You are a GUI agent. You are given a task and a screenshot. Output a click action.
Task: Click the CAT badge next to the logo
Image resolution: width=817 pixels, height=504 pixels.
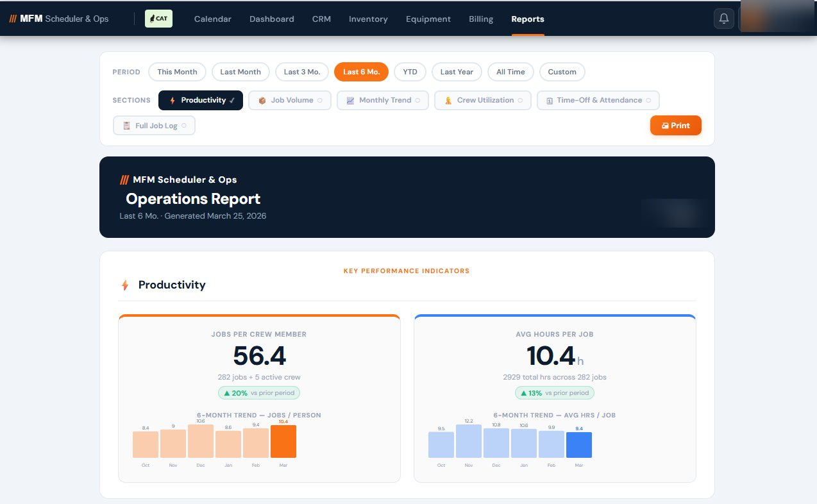[158, 19]
